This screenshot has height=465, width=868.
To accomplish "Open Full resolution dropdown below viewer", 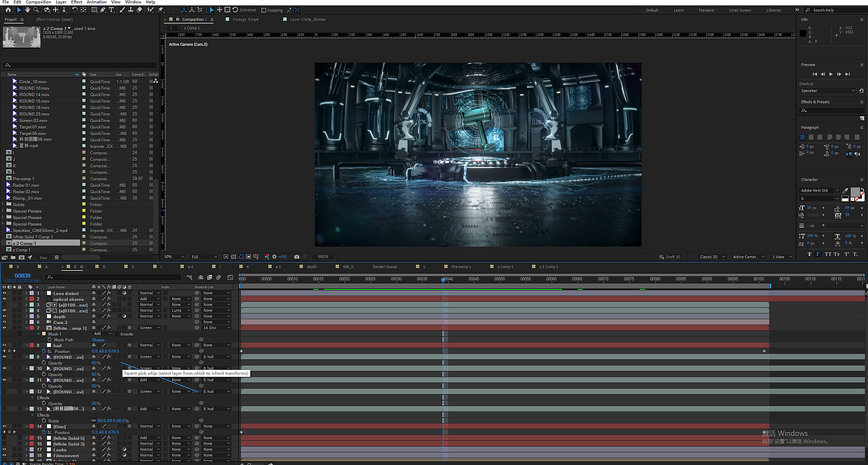I will 203,257.
